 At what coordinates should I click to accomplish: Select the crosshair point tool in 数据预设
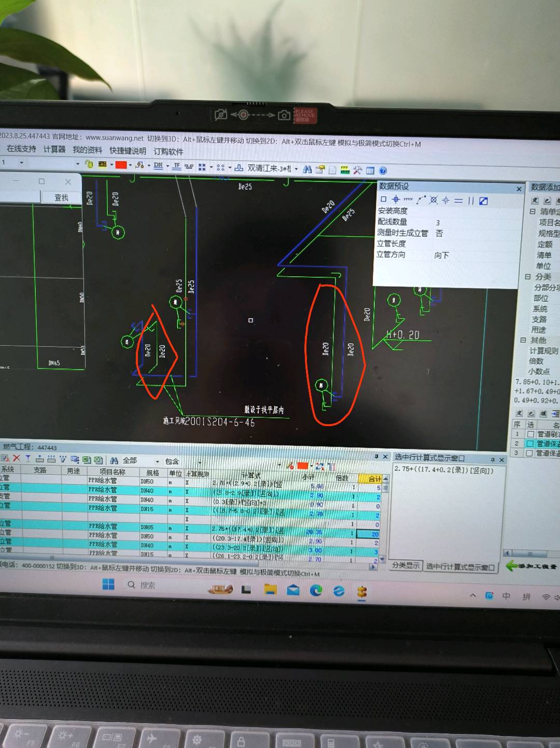point(396,199)
